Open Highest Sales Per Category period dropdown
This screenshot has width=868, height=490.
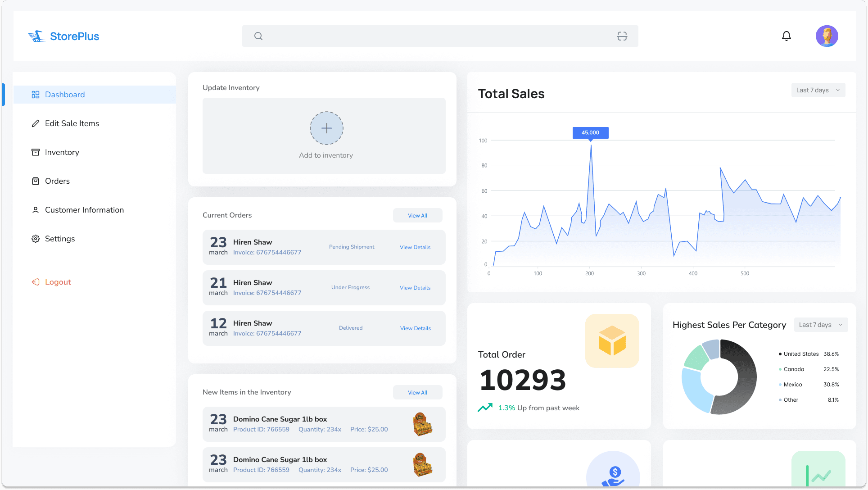point(820,325)
